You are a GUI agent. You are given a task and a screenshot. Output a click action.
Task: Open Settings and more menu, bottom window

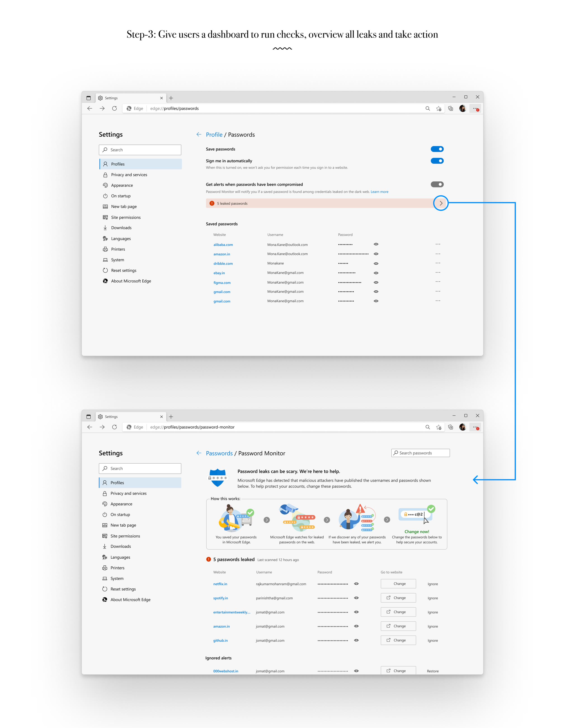475,427
